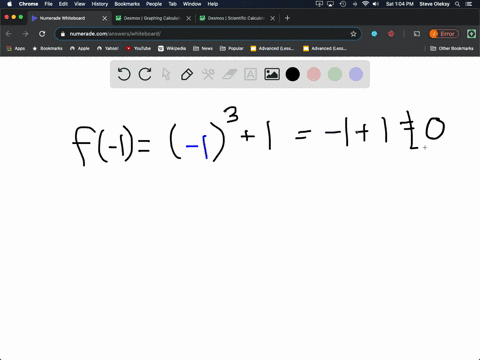This screenshot has height=360, width=480.
Task: Click the blue checkmark extension icon
Action: point(374,34)
